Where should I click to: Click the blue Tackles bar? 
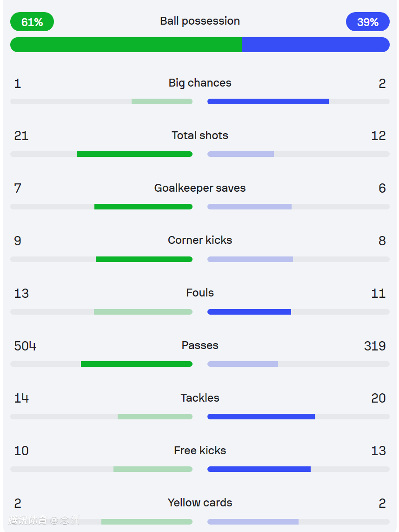pos(261,417)
